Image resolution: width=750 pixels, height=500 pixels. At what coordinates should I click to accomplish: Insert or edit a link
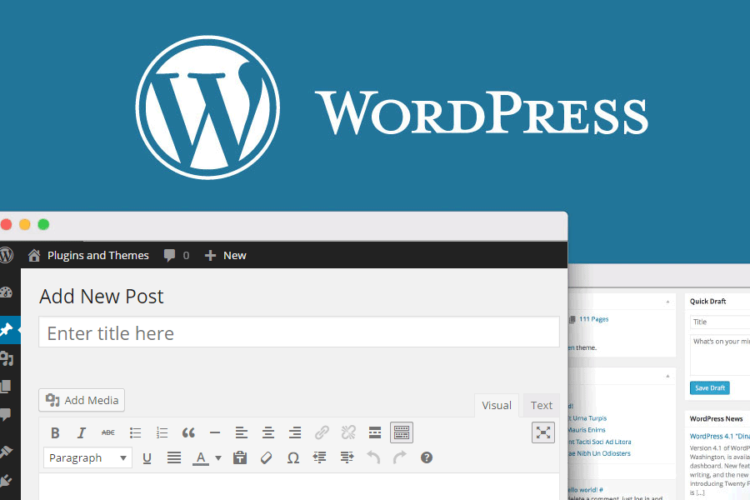[x=322, y=433]
